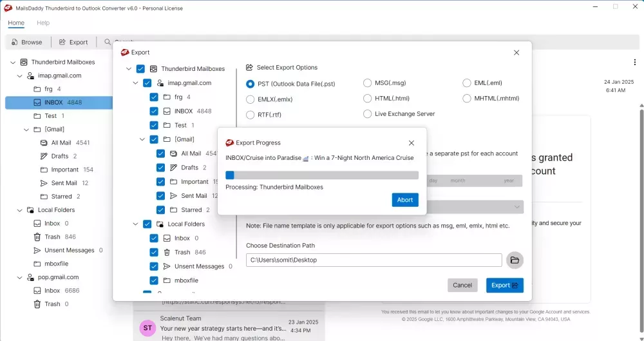Collapse Local Folders in the main tree
644x341 pixels.
coord(19,210)
